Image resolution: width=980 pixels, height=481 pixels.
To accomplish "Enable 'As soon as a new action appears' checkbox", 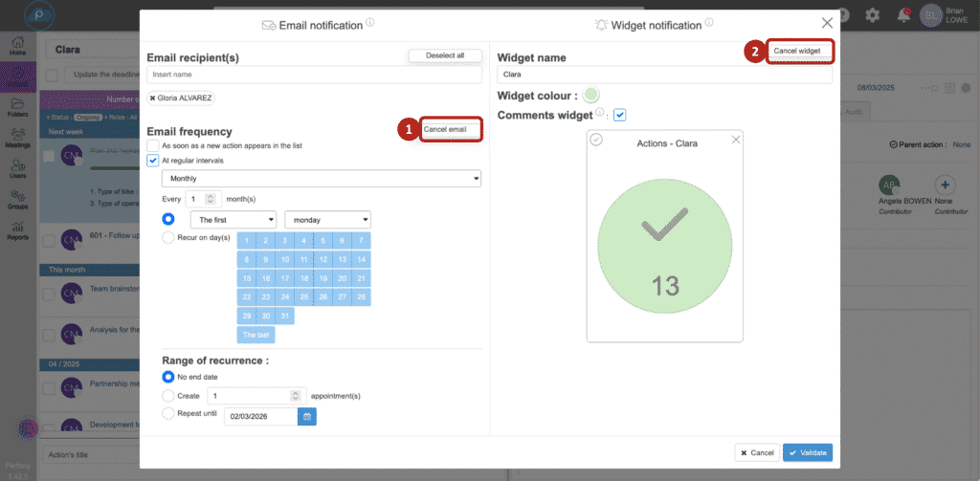I will pyautogui.click(x=153, y=144).
